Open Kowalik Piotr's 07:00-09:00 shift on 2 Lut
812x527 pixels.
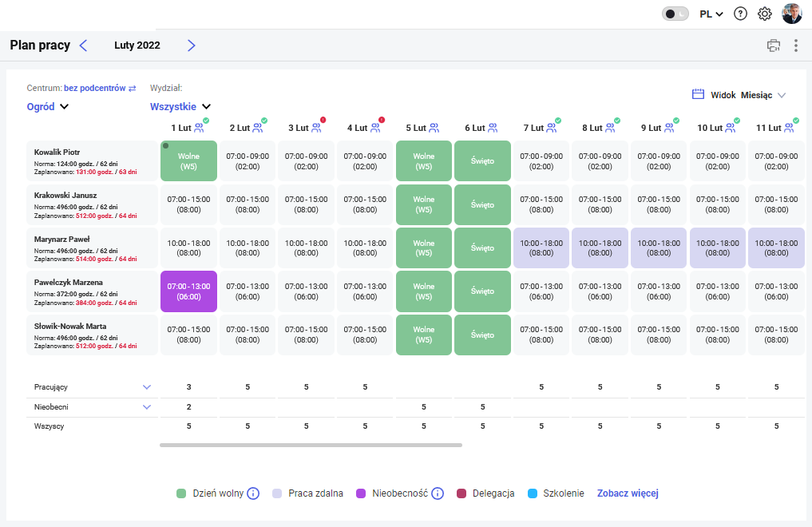pos(248,161)
